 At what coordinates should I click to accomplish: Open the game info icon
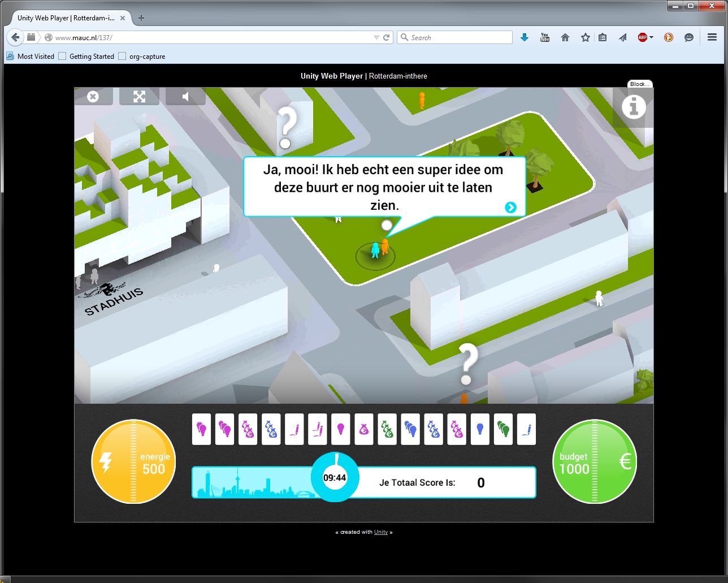click(x=633, y=107)
